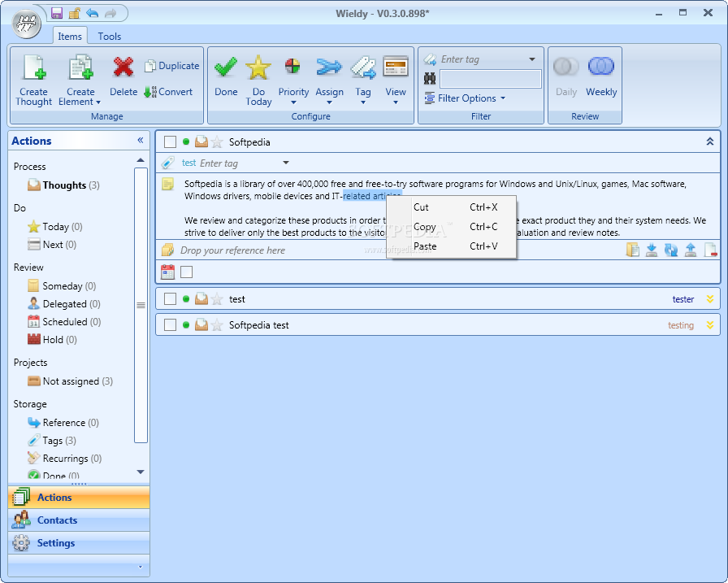This screenshot has width=728, height=583.
Task: Click the 'test' tag on Softpedia item
Action: [x=188, y=163]
